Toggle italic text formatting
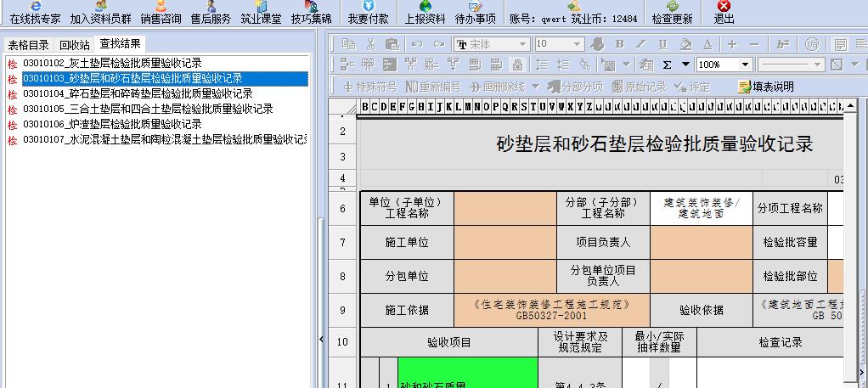 click(x=641, y=44)
